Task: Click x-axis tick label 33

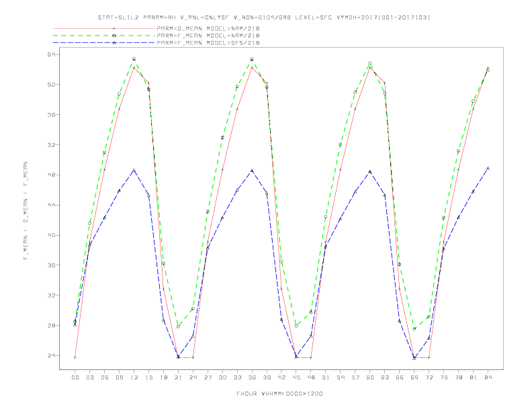Action: pos(237,377)
